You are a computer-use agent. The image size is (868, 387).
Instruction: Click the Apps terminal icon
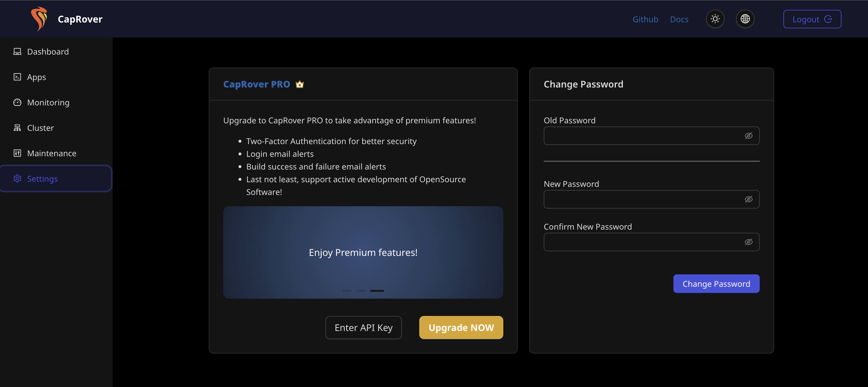coord(17,77)
